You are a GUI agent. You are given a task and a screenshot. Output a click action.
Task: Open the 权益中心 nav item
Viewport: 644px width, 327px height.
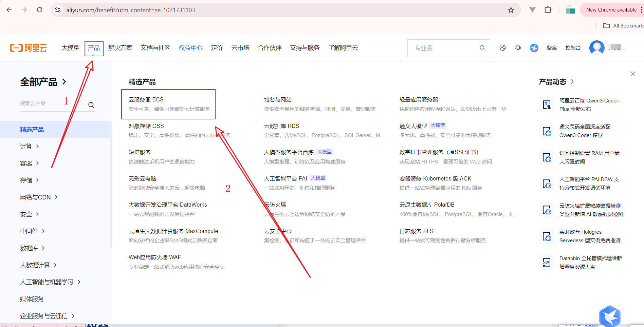[191, 48]
